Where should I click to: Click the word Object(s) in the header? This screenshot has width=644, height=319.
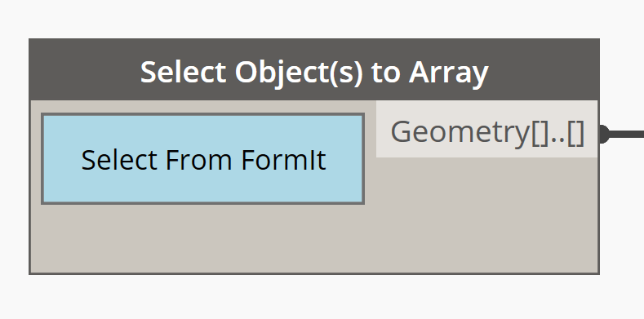[299, 73]
